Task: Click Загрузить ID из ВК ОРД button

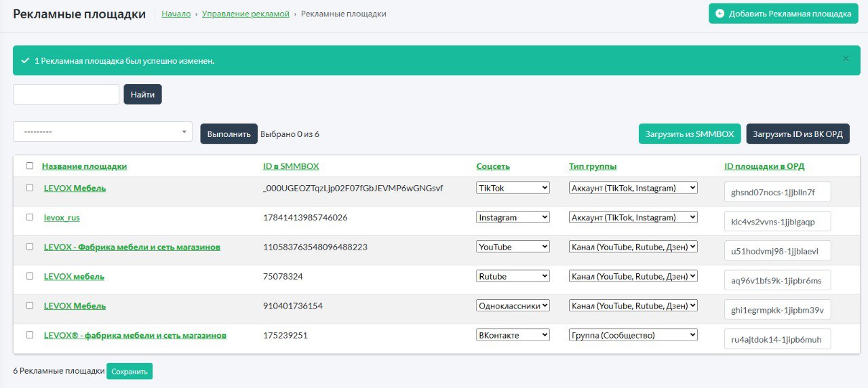Action: [x=797, y=134]
